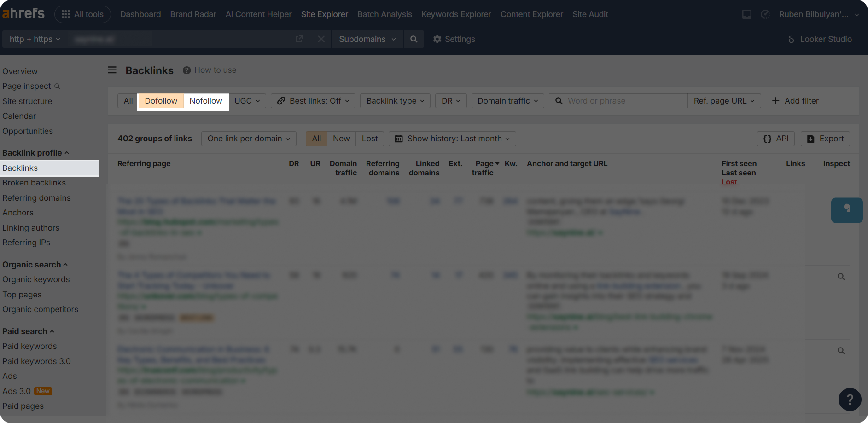Select the All link-type filter
Image resolution: width=868 pixels, height=423 pixels.
128,101
